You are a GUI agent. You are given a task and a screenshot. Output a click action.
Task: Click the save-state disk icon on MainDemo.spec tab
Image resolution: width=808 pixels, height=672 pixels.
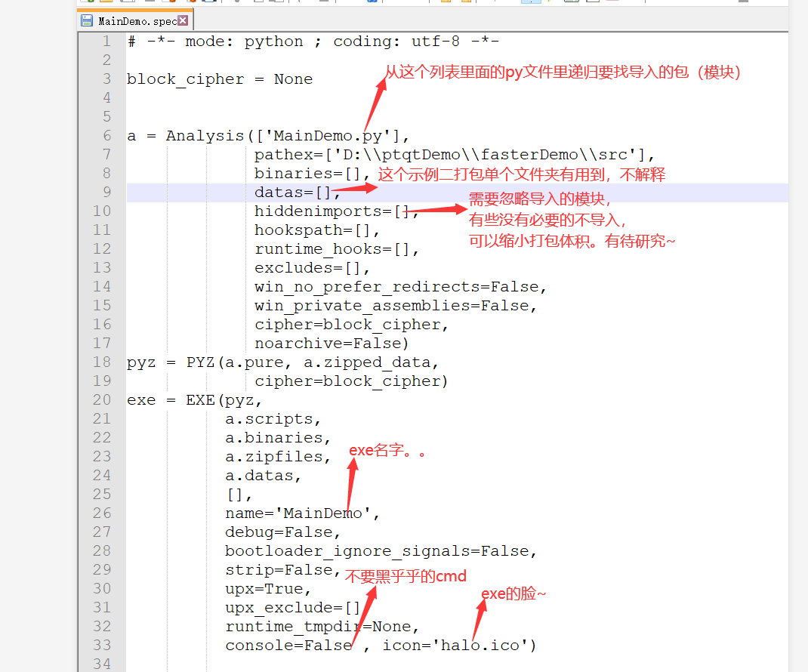point(87,20)
